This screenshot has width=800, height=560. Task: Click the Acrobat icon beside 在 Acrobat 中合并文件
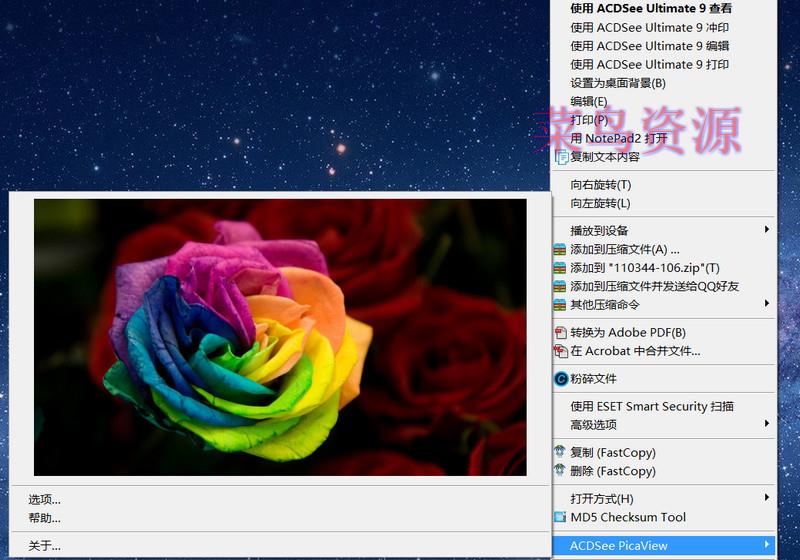point(561,351)
